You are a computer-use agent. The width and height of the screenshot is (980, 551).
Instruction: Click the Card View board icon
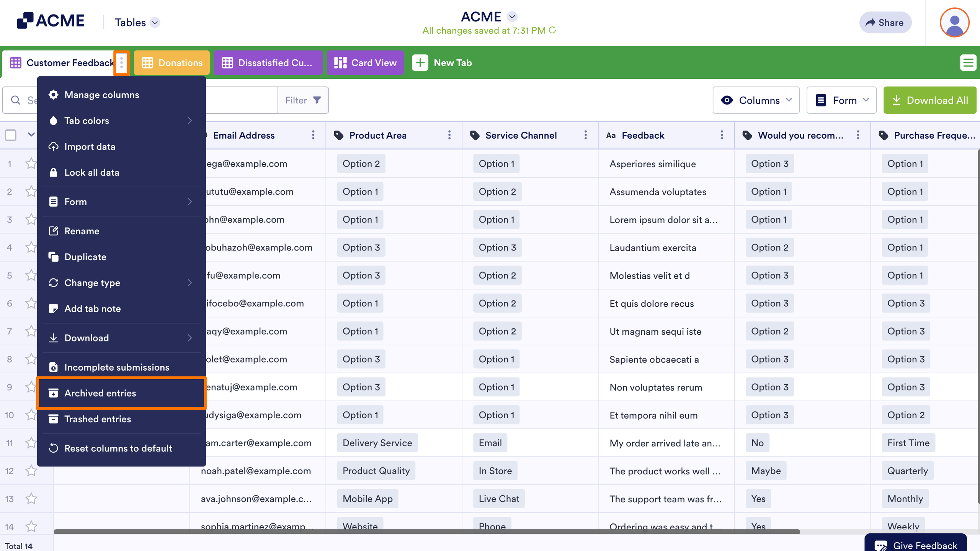pyautogui.click(x=340, y=63)
